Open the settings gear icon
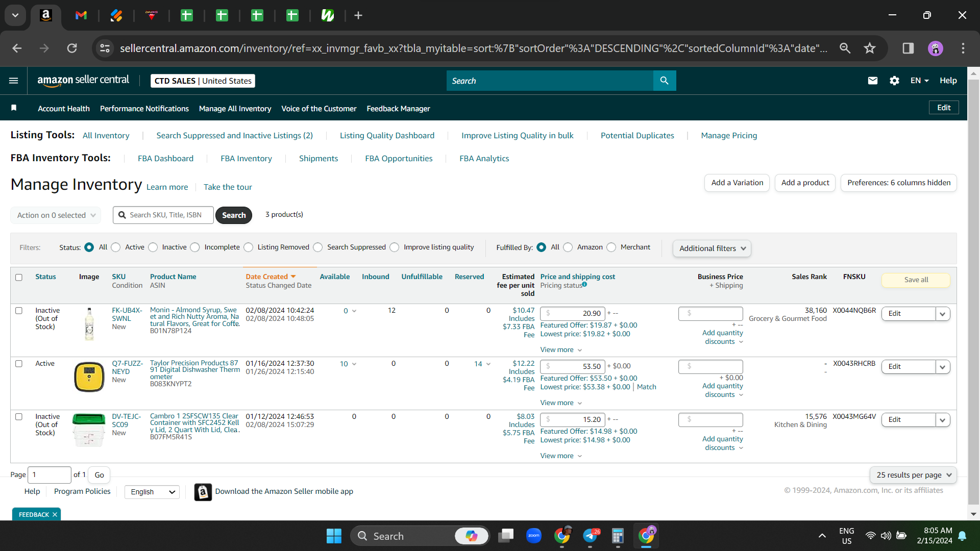Screen dimensions: 980x551 894,81
